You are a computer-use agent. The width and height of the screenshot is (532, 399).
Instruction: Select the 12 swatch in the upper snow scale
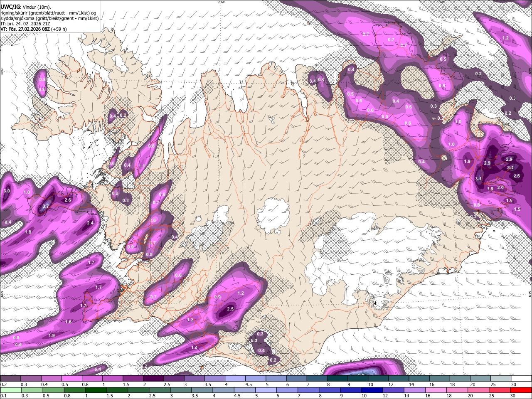pyautogui.click(x=399, y=379)
